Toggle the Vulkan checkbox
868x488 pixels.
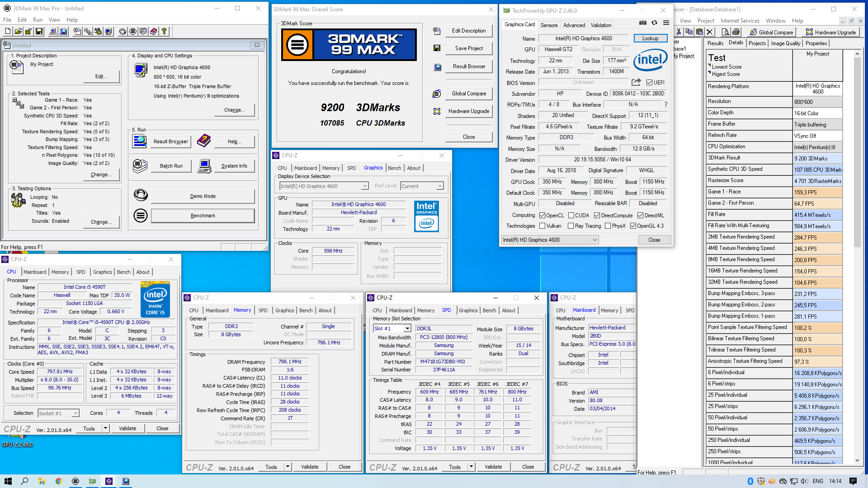pyautogui.click(x=542, y=226)
